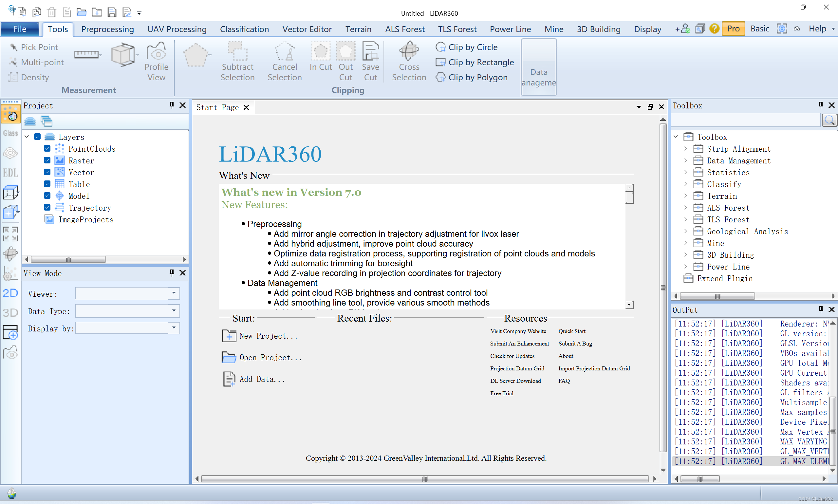
Task: Toggle the Model layer checkbox
Action: pyautogui.click(x=47, y=196)
